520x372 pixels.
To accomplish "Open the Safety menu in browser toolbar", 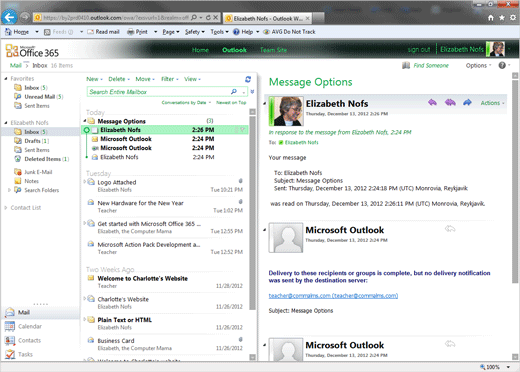I will 195,32.
